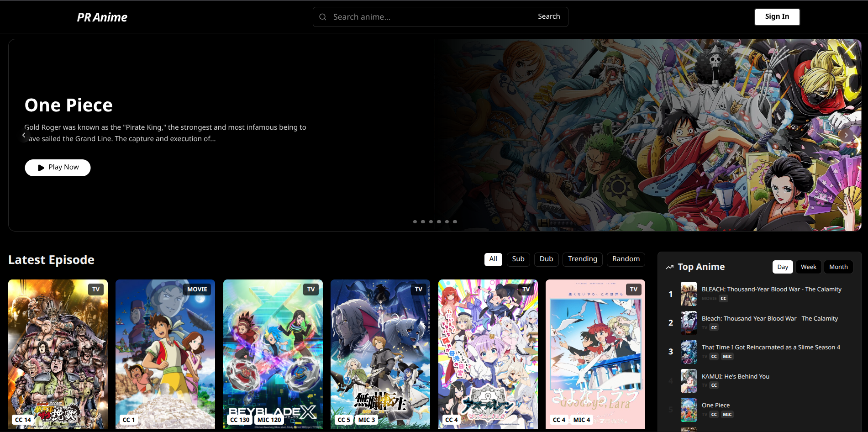
Task: Switch Top Anime to Month
Action: 838,267
